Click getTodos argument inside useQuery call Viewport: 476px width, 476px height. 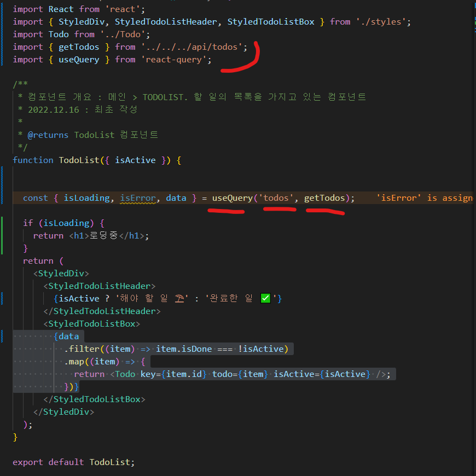click(x=324, y=198)
